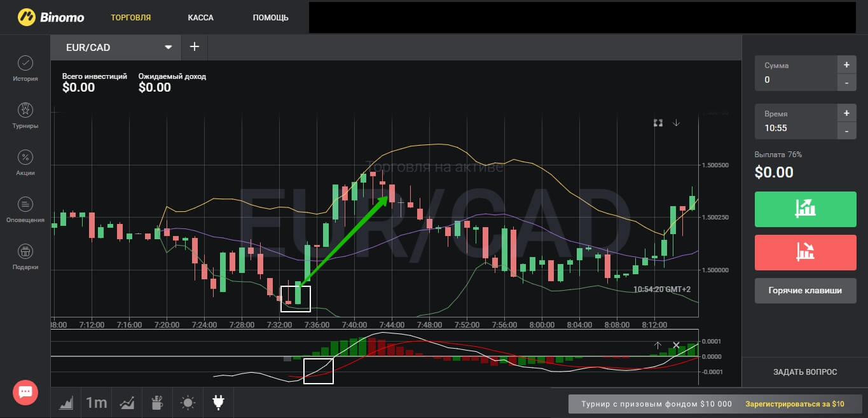The width and height of the screenshot is (868, 418).
Task: Select the area chart type icon
Action: (66, 402)
